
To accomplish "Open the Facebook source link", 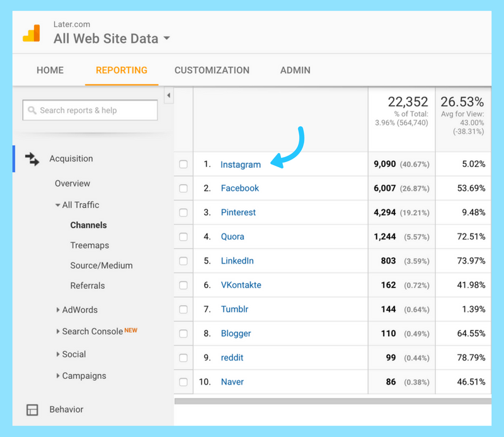I will [240, 189].
